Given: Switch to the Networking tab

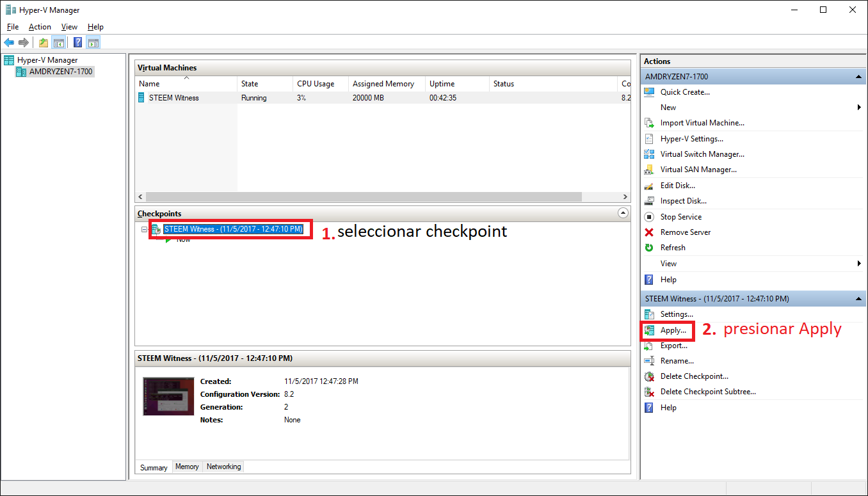Looking at the screenshot, I should pyautogui.click(x=223, y=467).
